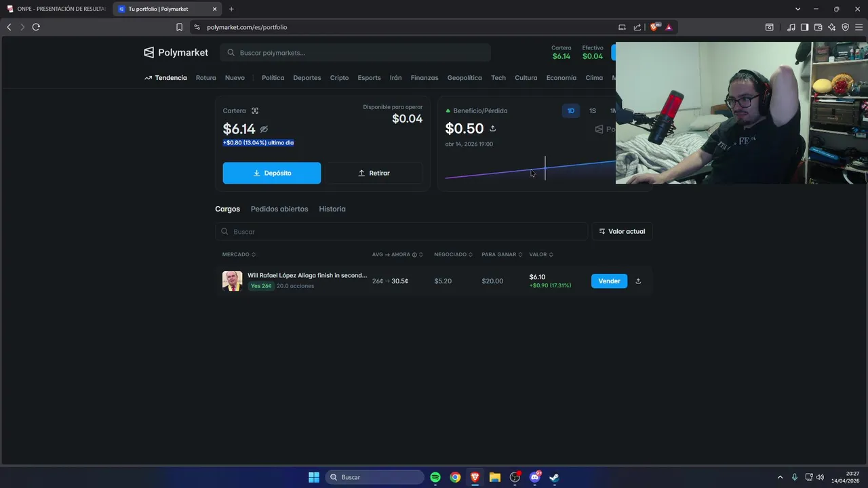This screenshot has height=488, width=868.
Task: Open the López Aliaga market thumbnail
Action: (x=232, y=281)
